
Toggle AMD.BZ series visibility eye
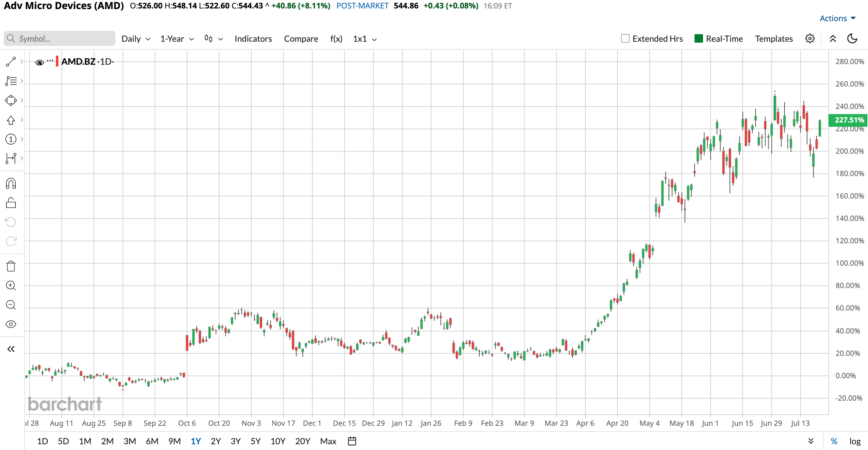39,62
